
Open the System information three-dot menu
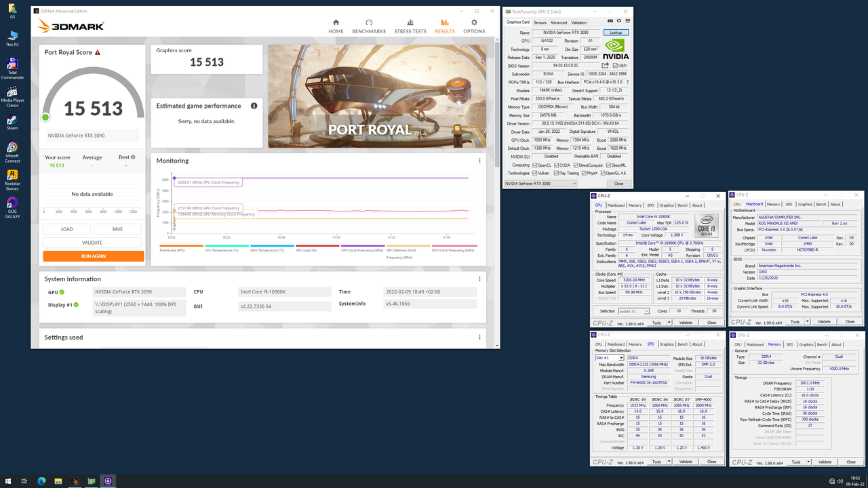tap(479, 279)
